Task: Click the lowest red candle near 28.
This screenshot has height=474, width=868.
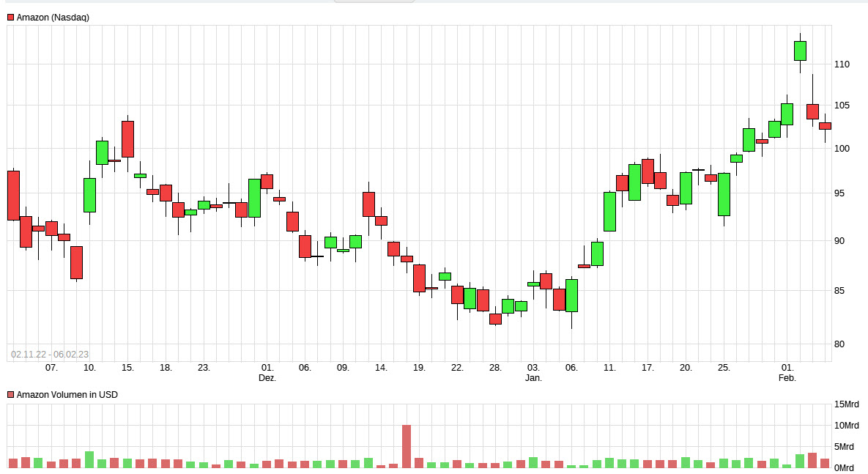Action: pyautogui.click(x=496, y=318)
